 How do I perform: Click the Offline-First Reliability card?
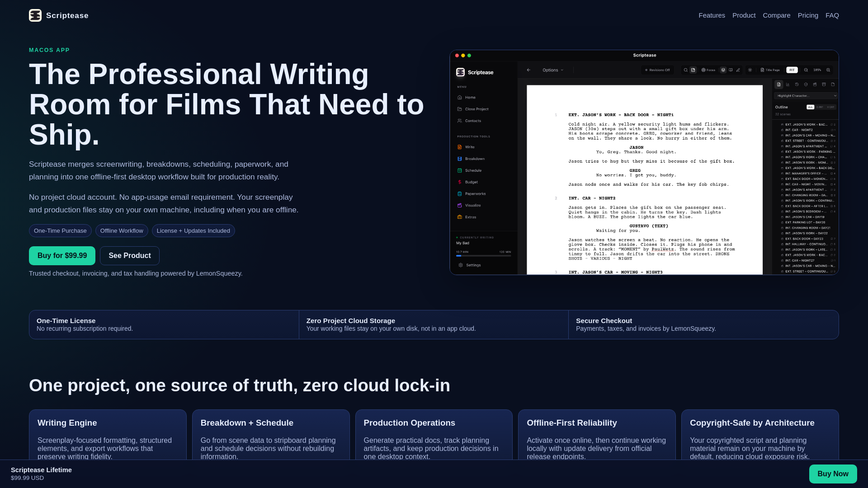tap(597, 435)
